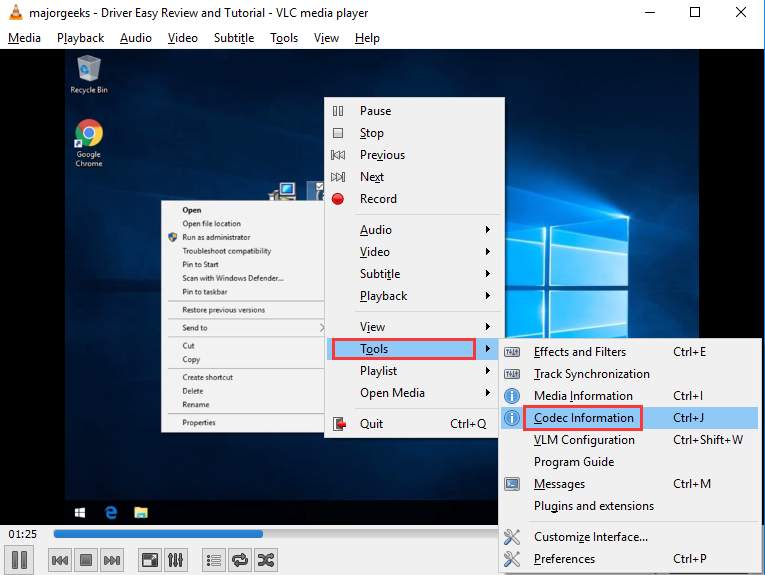Open the Help menu in menu bar
This screenshot has height=575, width=765.
click(x=367, y=38)
